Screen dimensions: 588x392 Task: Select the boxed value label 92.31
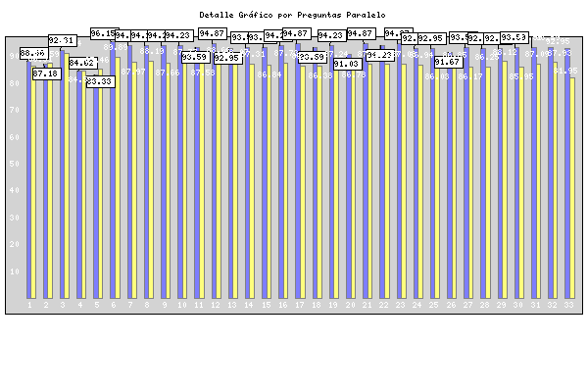(63, 40)
